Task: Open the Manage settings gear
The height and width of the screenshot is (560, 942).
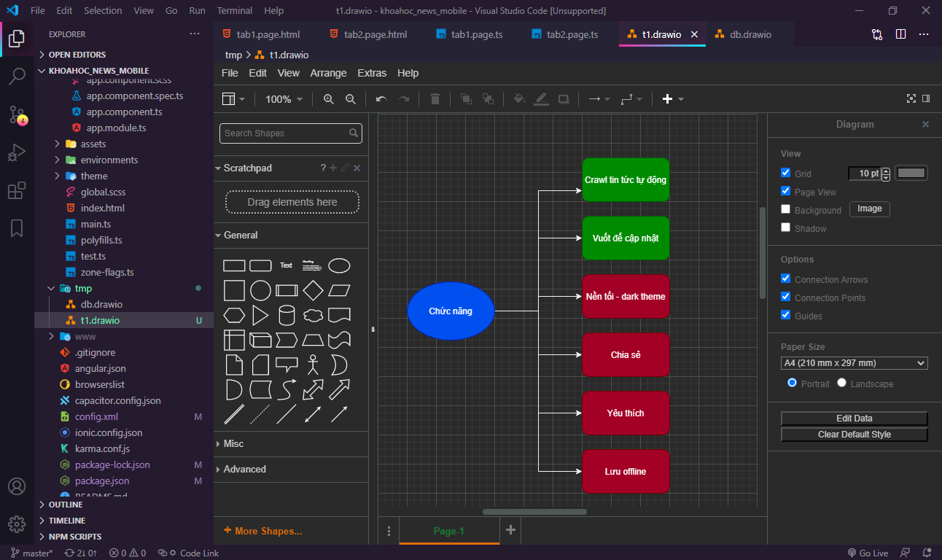Action: [17, 524]
